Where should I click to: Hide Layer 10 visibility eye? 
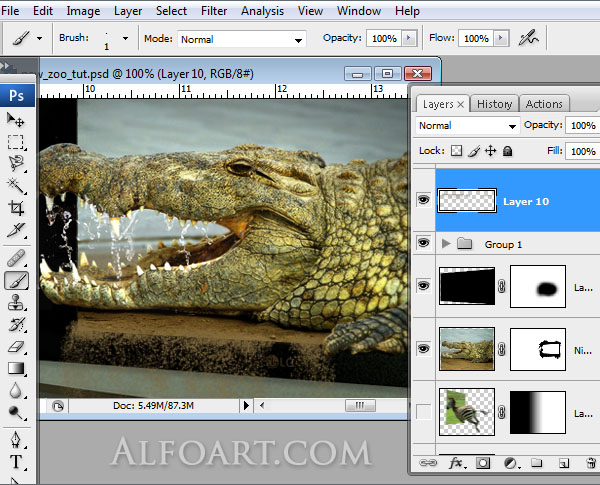pos(424,200)
